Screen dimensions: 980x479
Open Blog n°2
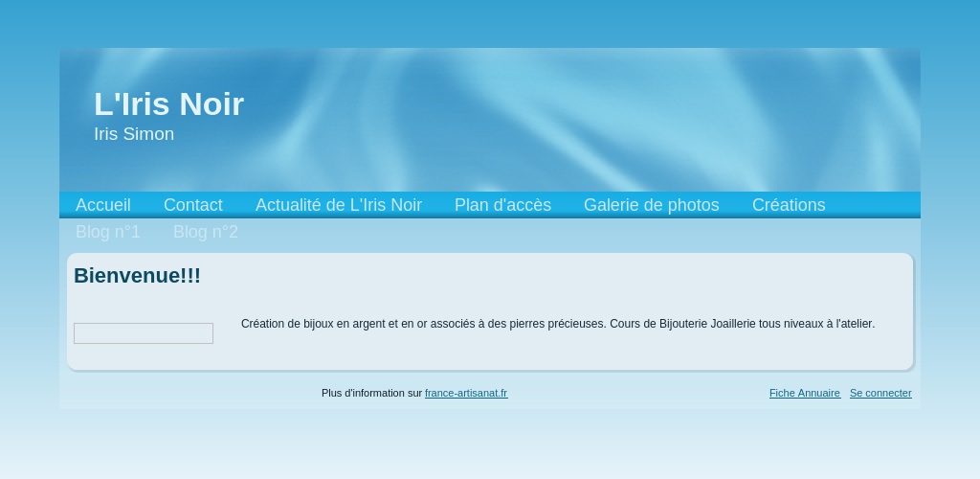coord(206,232)
